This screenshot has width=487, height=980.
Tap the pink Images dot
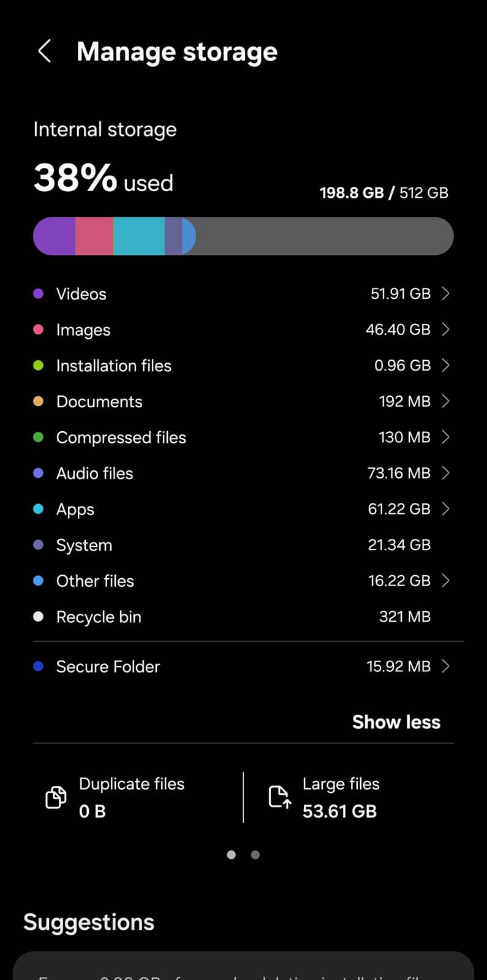(38, 330)
